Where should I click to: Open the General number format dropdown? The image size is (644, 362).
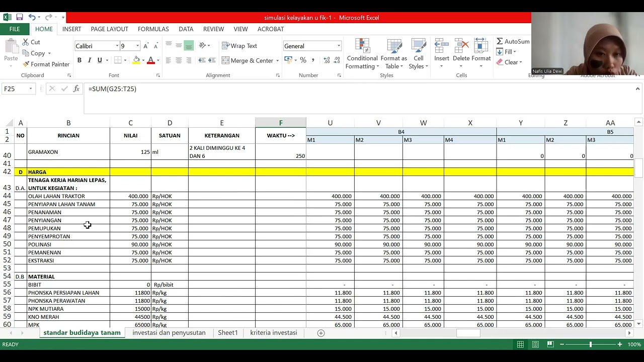pyautogui.click(x=339, y=46)
